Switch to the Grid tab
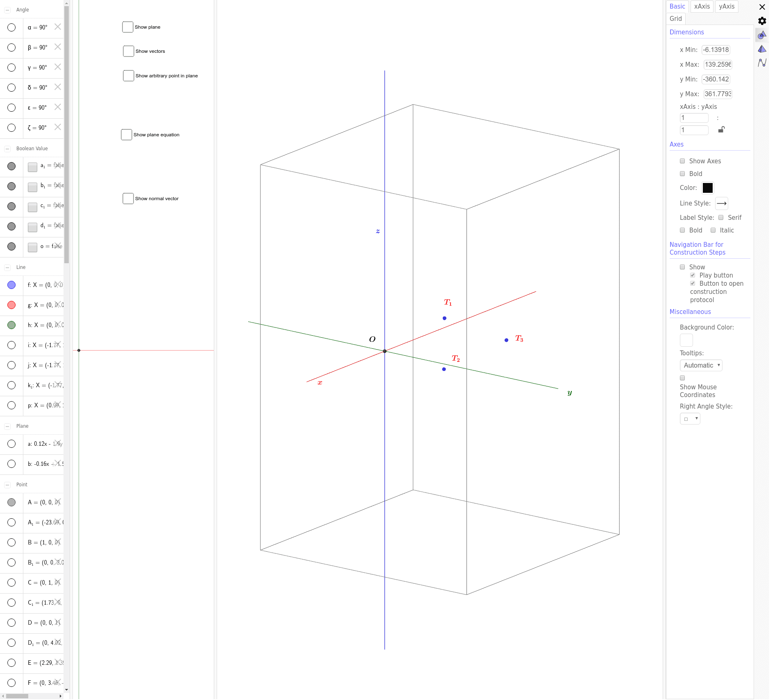 click(x=675, y=18)
